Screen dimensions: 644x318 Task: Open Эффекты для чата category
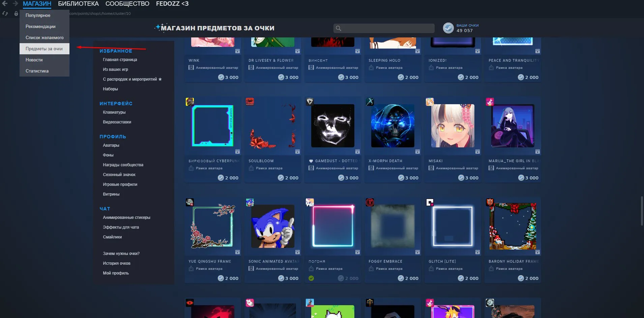121,227
